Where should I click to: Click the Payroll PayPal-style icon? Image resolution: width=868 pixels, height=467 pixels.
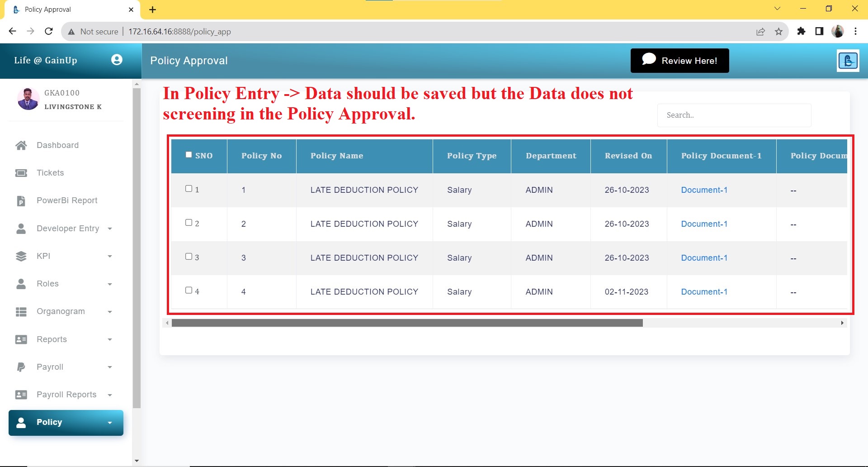point(21,367)
